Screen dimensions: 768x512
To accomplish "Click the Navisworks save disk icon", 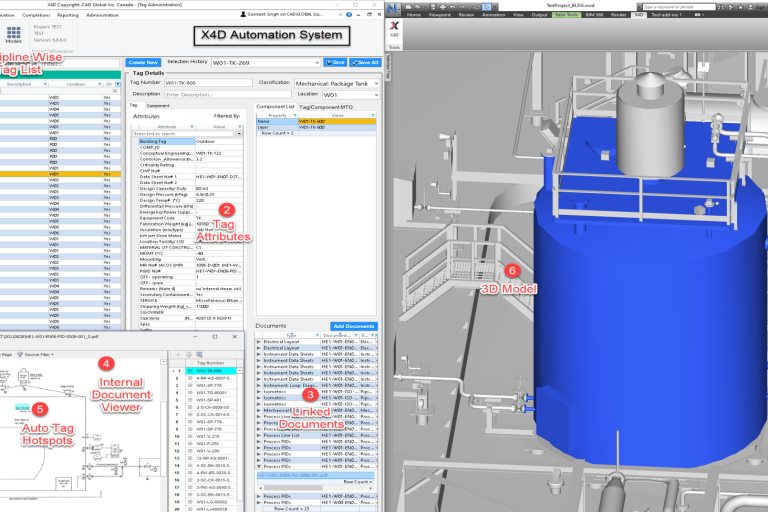I will 433,7.
